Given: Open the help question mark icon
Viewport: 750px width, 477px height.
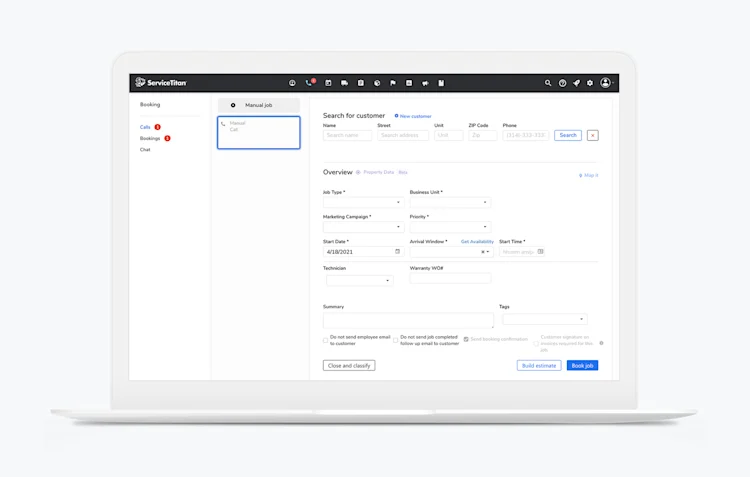Looking at the screenshot, I should [x=562, y=83].
